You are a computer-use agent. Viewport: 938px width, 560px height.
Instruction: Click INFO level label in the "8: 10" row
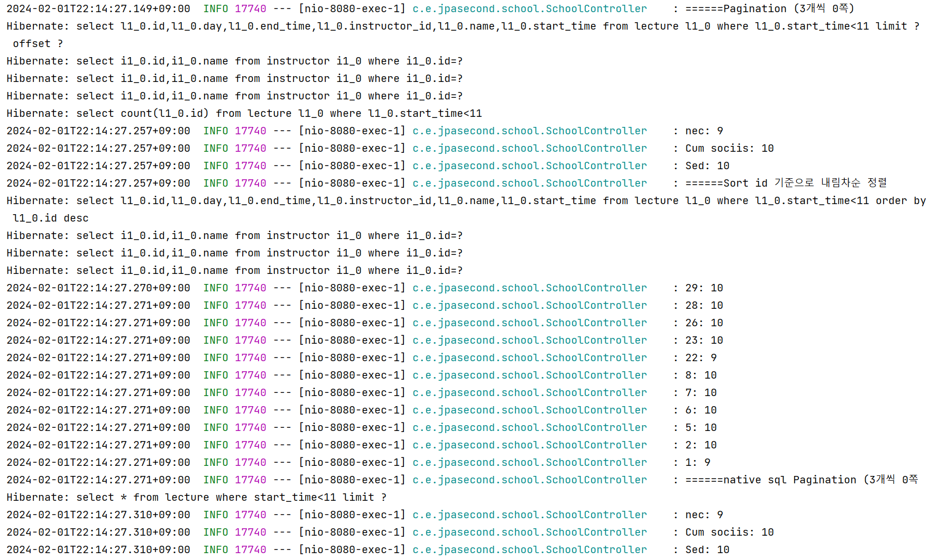point(216,375)
